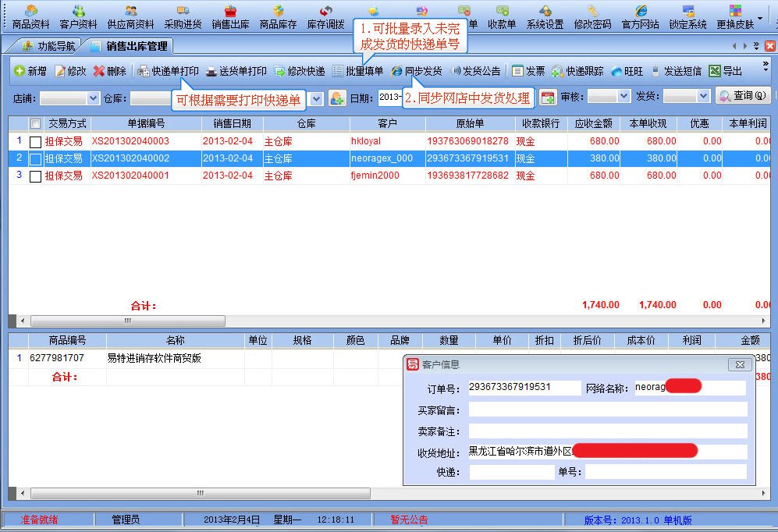Switch to the 功能导航 tab
The width and height of the screenshot is (778, 532).
[x=48, y=45]
